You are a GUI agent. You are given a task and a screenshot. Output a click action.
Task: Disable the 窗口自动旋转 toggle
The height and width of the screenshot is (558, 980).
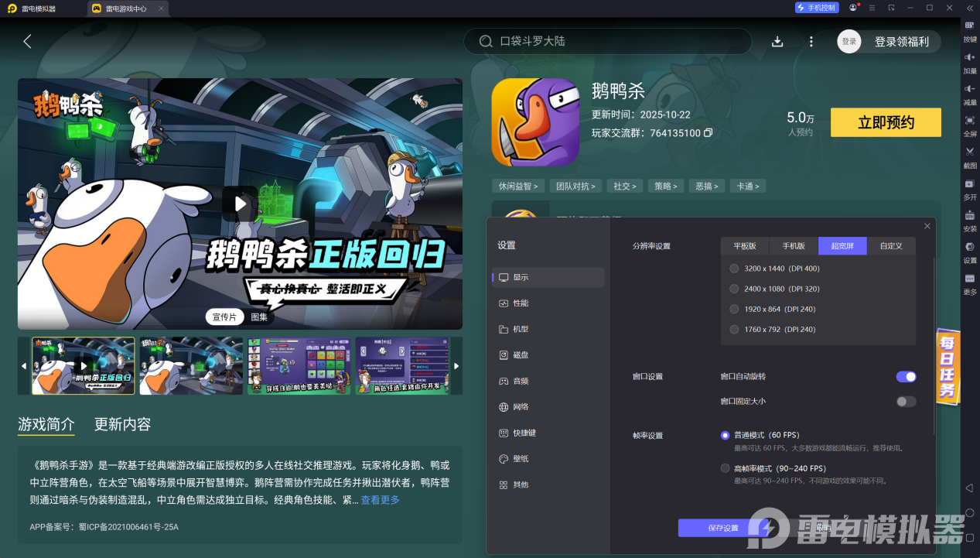[905, 377]
